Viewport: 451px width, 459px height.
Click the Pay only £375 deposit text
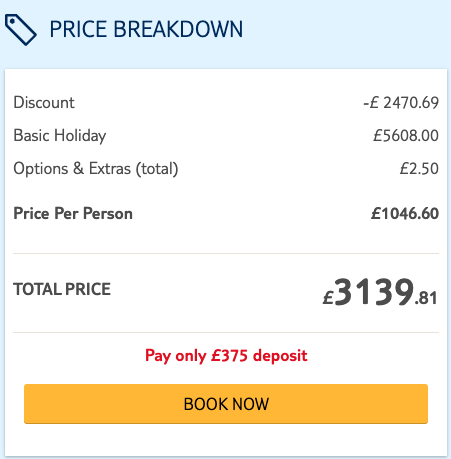226,356
